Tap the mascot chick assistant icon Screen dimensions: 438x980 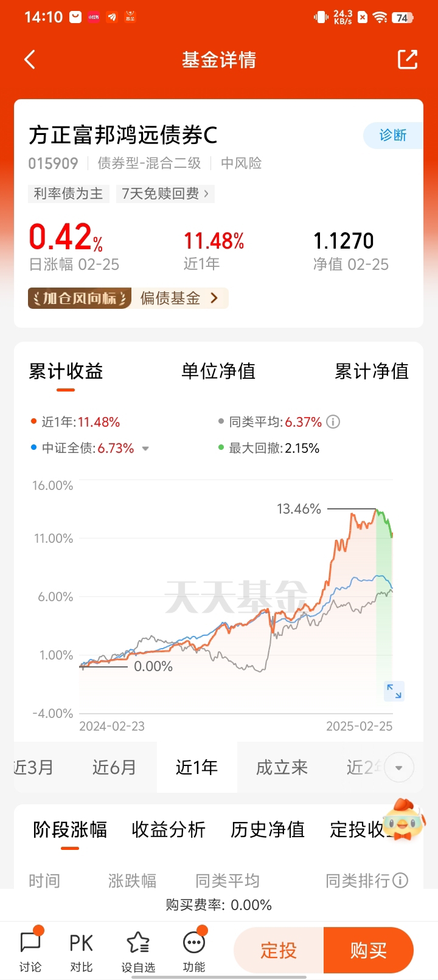tap(404, 820)
